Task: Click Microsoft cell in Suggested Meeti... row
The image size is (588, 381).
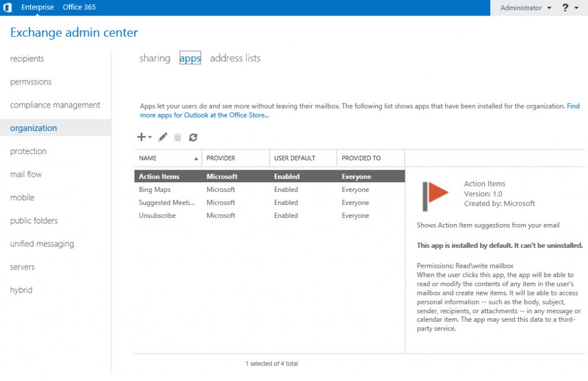Action: (221, 203)
